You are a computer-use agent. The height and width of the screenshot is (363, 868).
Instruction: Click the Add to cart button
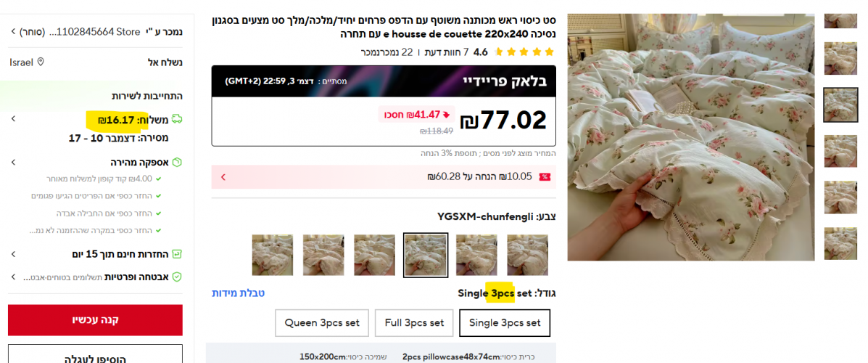[95, 355]
